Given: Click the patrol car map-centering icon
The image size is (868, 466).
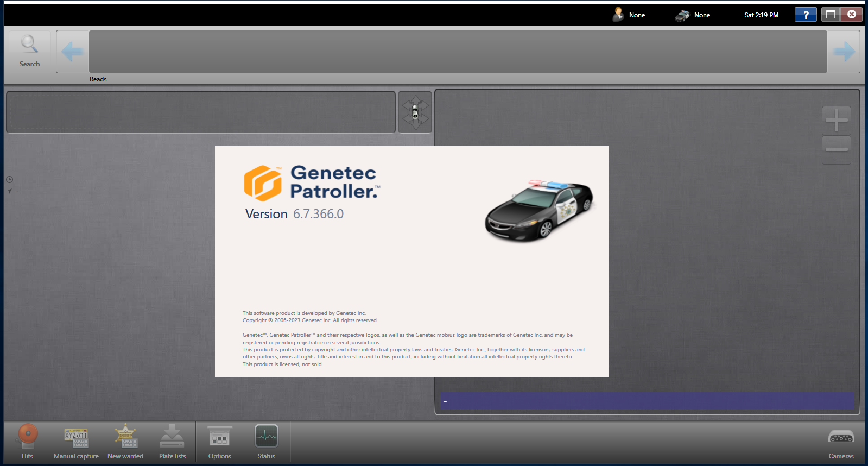Looking at the screenshot, I should [x=415, y=112].
